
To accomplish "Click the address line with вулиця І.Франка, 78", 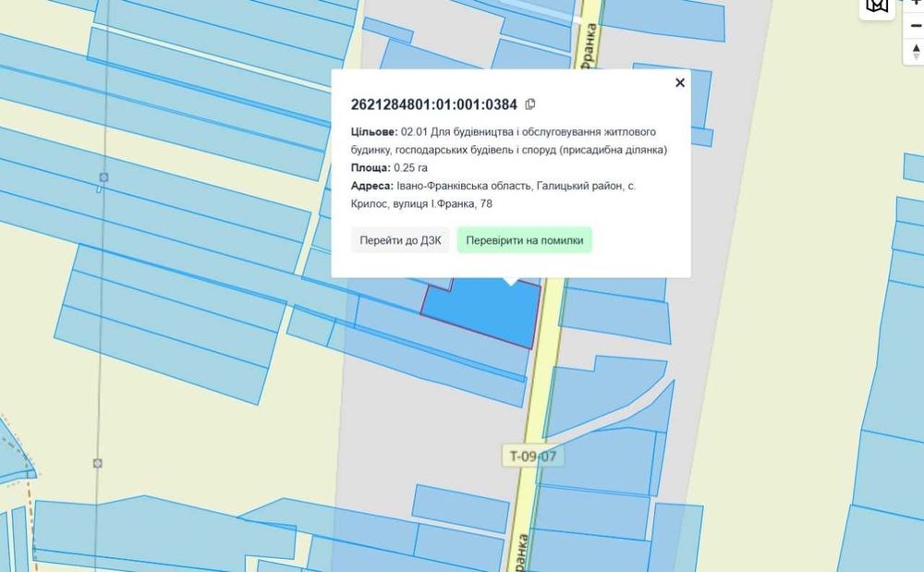I will (493, 195).
